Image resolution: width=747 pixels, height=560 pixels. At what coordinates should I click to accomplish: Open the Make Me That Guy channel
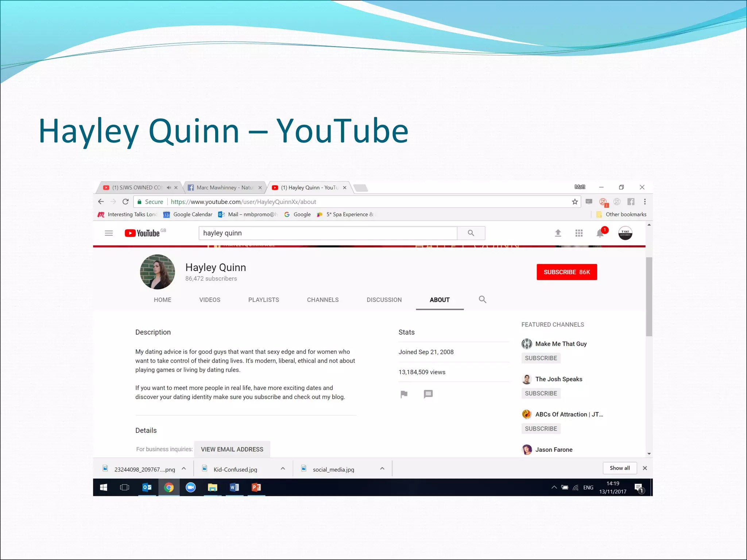tap(561, 344)
